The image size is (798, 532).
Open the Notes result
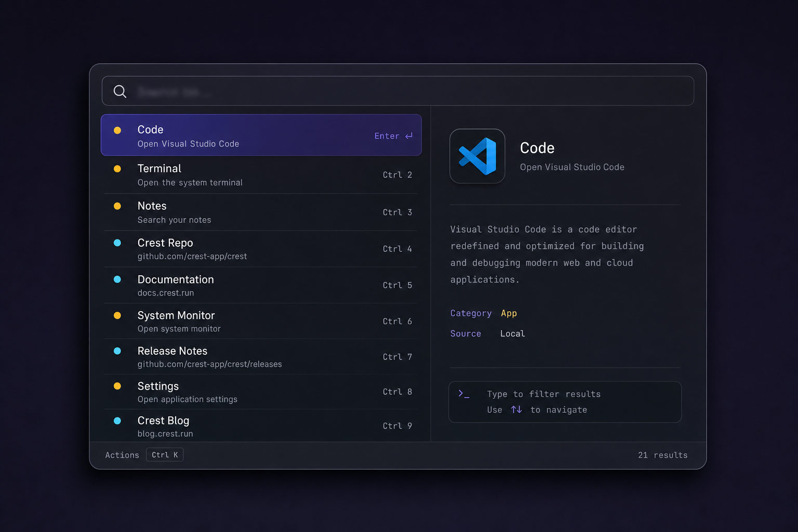261,212
